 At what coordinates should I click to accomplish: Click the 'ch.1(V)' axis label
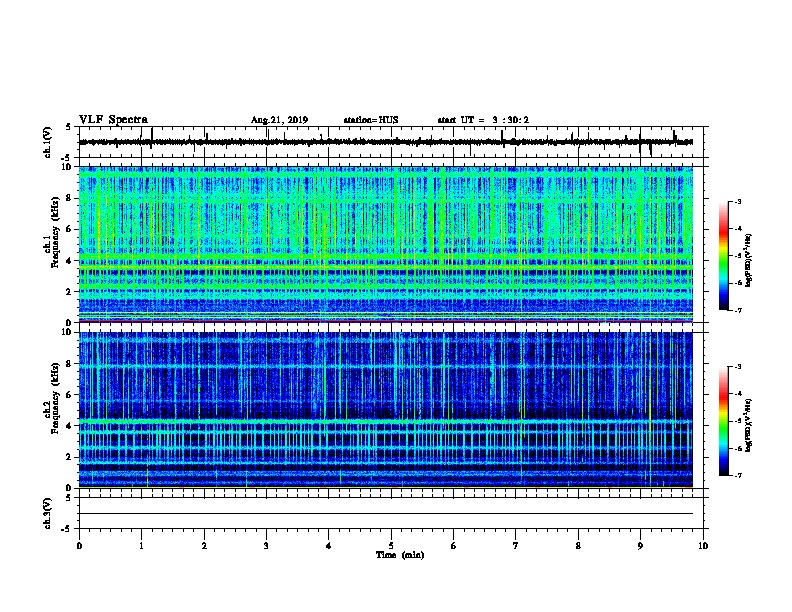pyautogui.click(x=48, y=142)
